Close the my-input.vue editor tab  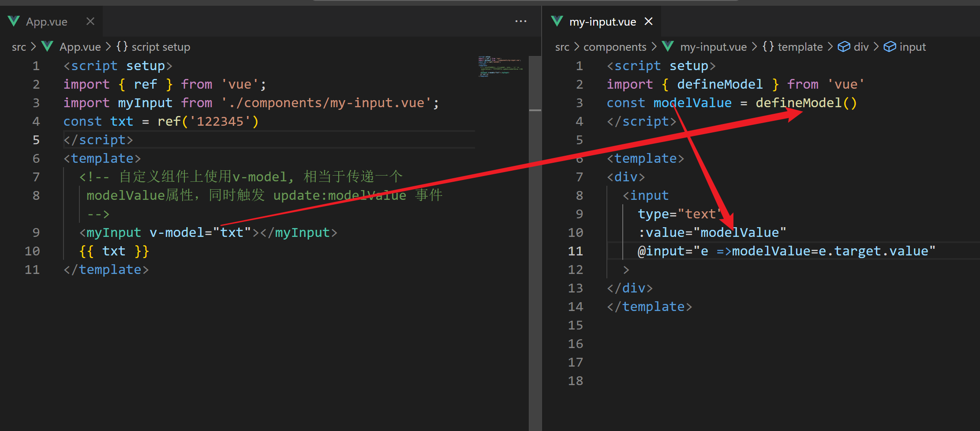click(x=648, y=21)
